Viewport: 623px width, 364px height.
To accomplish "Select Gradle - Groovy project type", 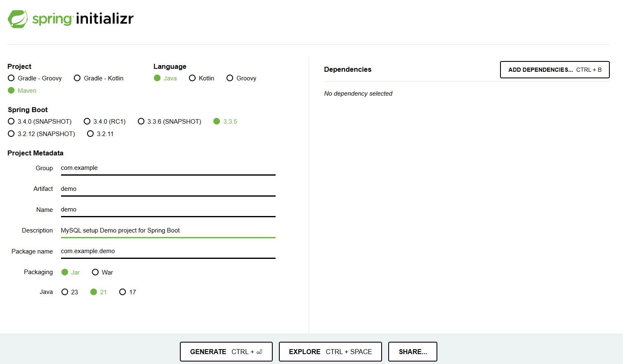I will coord(35,78).
